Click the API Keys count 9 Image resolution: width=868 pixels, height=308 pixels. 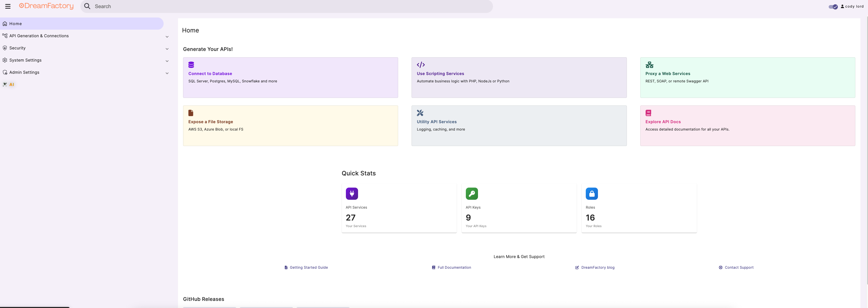468,218
